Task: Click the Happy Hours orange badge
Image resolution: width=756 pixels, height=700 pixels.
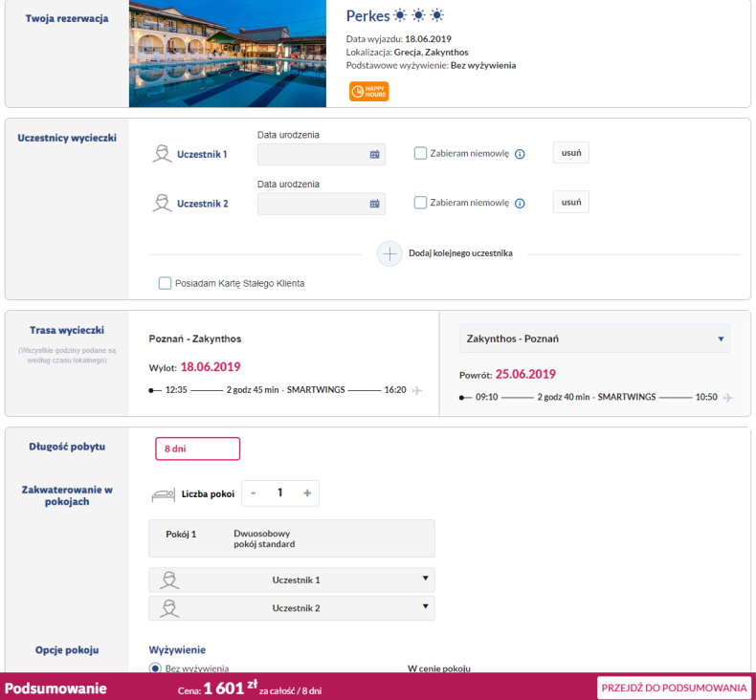Action: click(368, 92)
